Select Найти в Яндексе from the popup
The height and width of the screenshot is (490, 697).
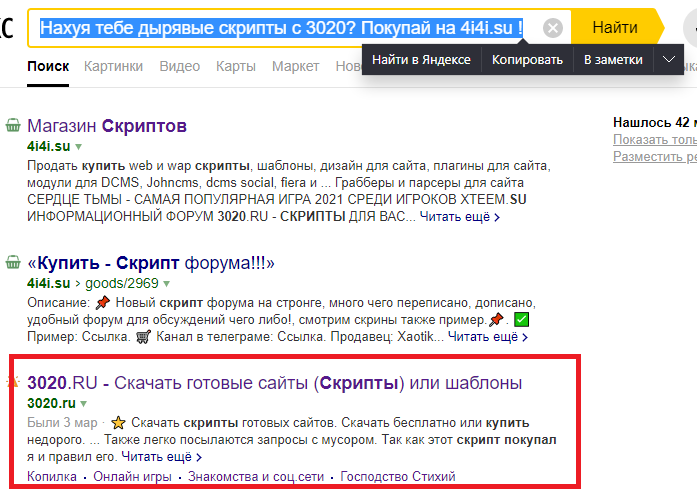[421, 60]
